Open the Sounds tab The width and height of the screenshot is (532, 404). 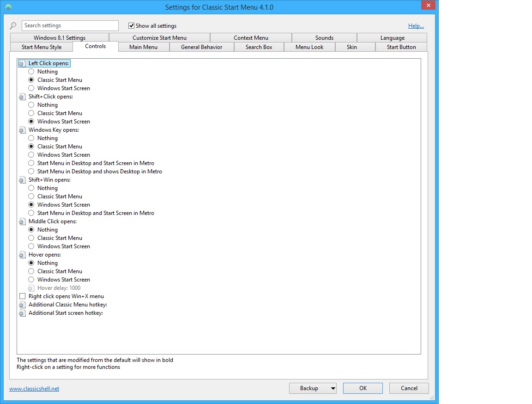click(324, 38)
